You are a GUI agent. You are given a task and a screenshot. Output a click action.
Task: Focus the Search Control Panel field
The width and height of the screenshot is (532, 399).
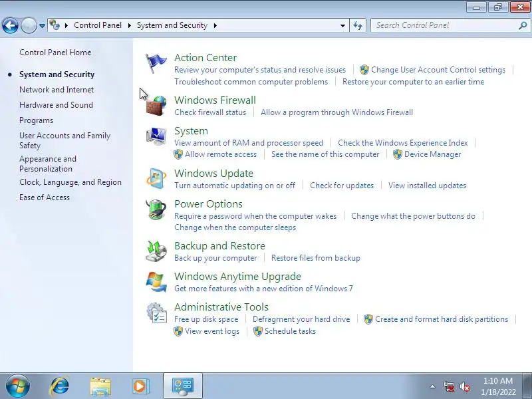tap(450, 25)
